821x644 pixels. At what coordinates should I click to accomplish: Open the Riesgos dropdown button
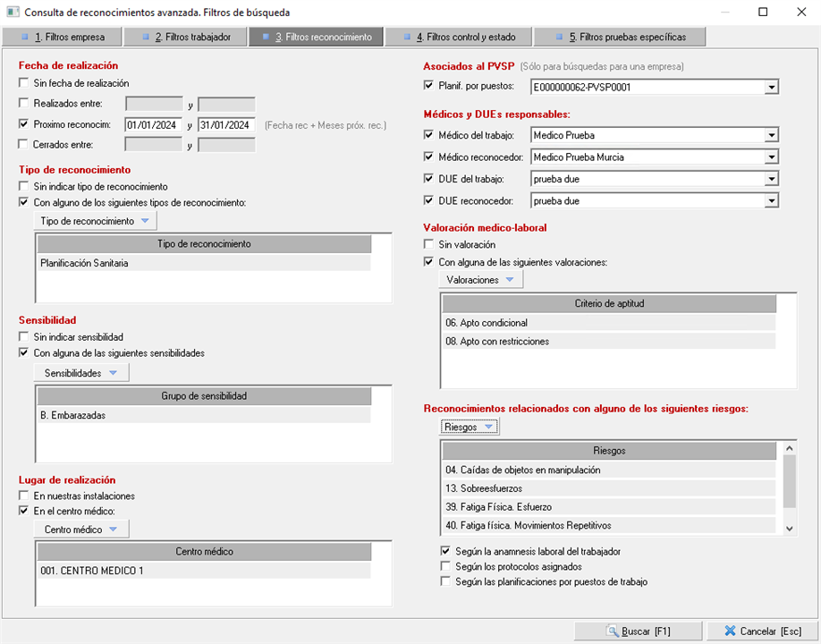pyautogui.click(x=470, y=427)
